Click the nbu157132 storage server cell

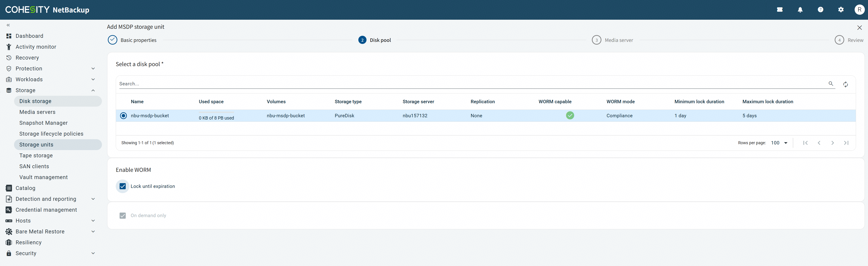pos(415,115)
